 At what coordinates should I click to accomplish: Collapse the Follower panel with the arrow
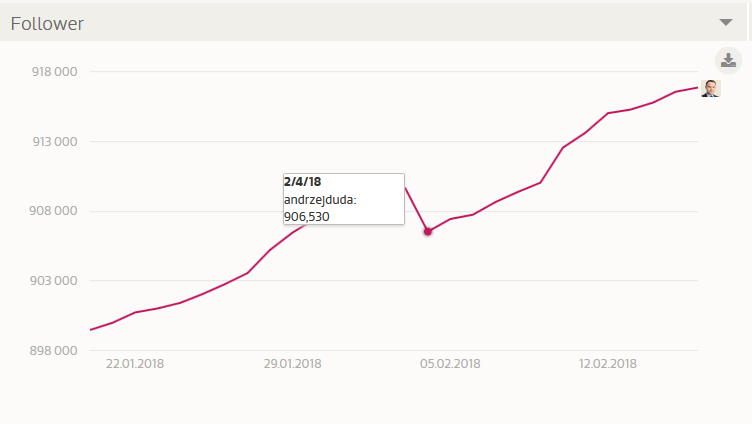click(x=726, y=22)
